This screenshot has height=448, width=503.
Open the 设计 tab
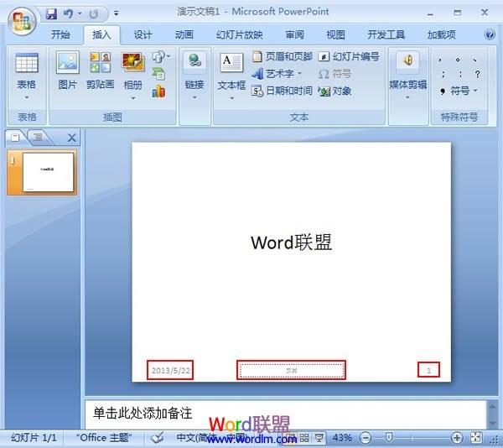[x=143, y=34]
